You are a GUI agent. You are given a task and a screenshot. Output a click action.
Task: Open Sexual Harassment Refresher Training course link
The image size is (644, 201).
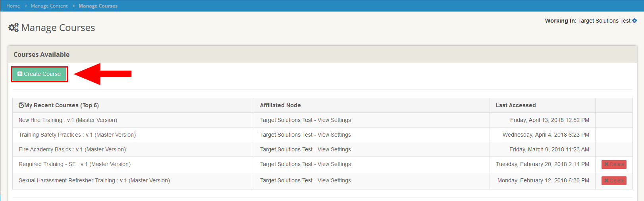click(94, 180)
